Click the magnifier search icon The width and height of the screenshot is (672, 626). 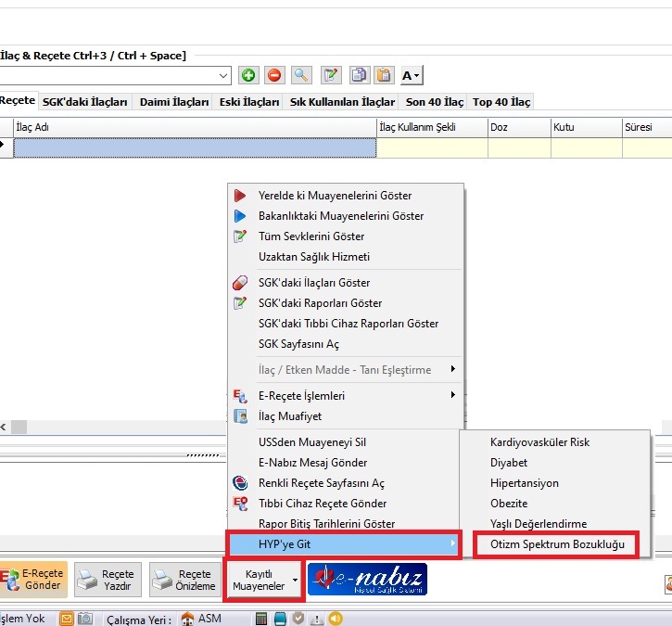[x=301, y=75]
